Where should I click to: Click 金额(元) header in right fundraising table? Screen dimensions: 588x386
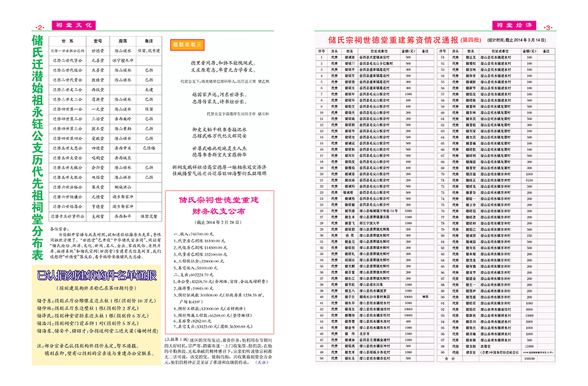click(529, 52)
